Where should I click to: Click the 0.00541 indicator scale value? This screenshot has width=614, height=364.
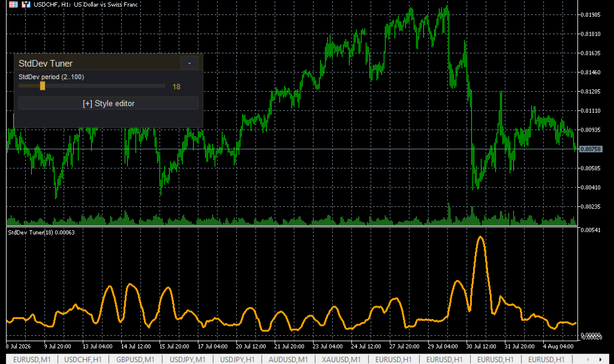point(590,230)
